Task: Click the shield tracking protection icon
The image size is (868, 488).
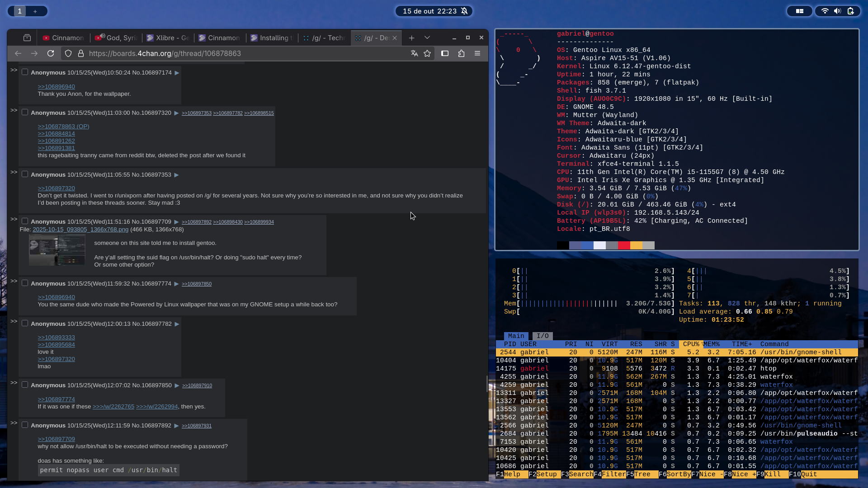Action: pos(68,53)
